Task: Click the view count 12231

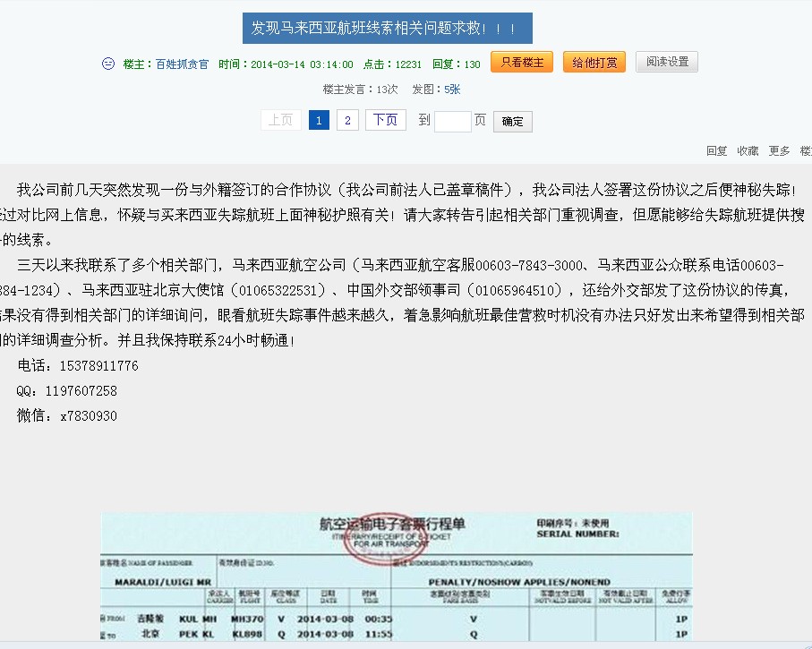Action: (x=408, y=64)
